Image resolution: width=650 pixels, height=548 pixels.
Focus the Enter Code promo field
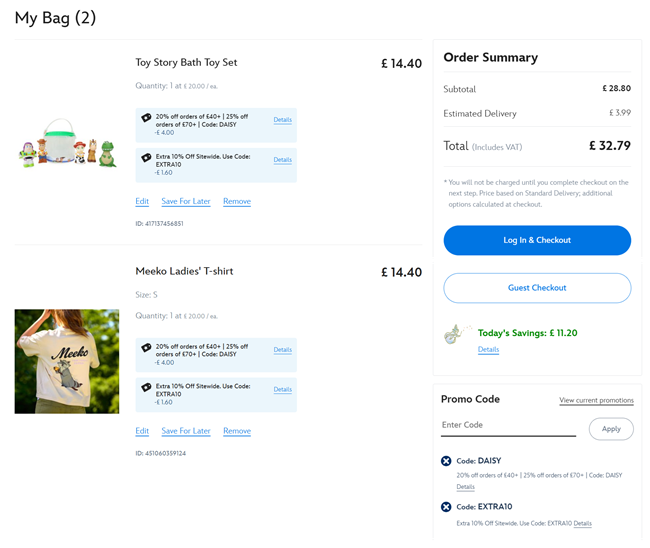click(x=508, y=426)
